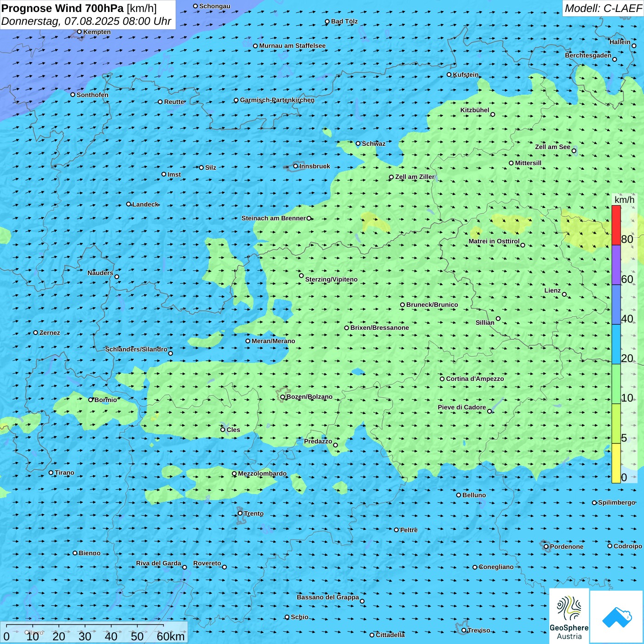Click the "Modell: C-LAEF" label
Viewport: 644px width, 644px height.
(603, 8)
